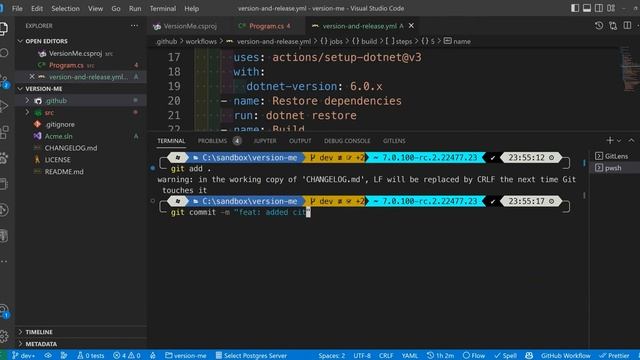Click Prettier status bar item
Image resolution: width=640 pixels, height=360 pixels.
(x=614, y=356)
